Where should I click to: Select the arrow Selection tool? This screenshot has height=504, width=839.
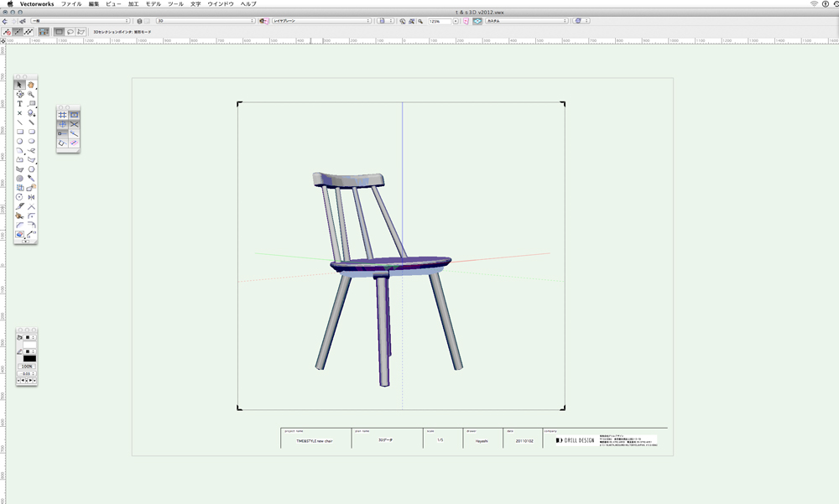[x=19, y=85]
